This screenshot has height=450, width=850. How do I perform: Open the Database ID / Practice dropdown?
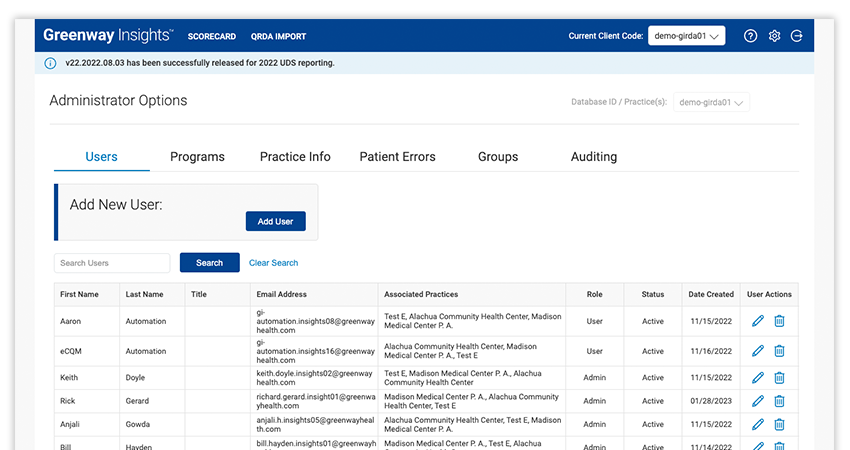coord(711,102)
